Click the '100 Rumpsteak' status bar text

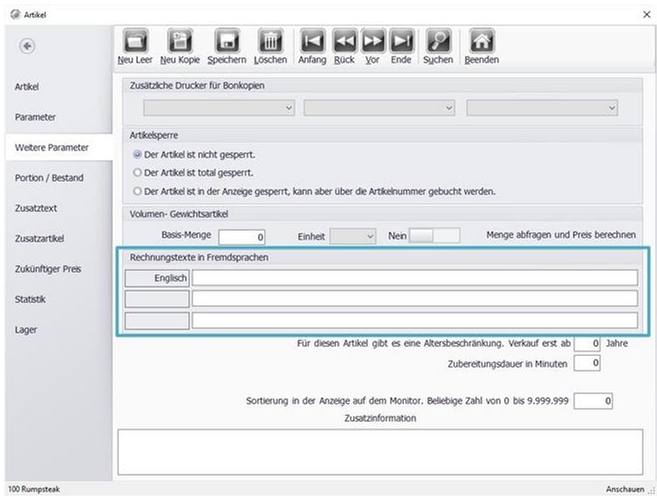pyautogui.click(x=34, y=489)
